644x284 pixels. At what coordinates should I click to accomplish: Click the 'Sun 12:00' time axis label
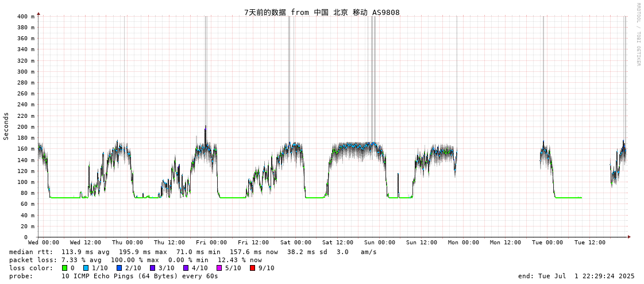(422, 243)
